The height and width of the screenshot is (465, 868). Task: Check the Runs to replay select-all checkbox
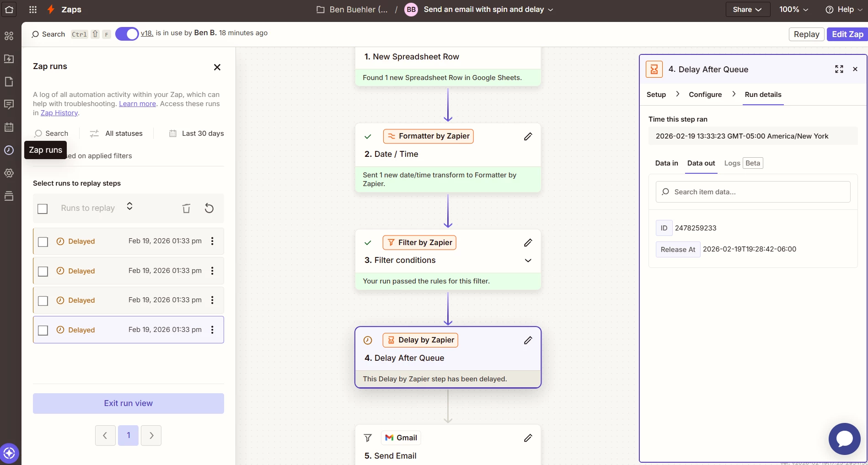(43, 208)
